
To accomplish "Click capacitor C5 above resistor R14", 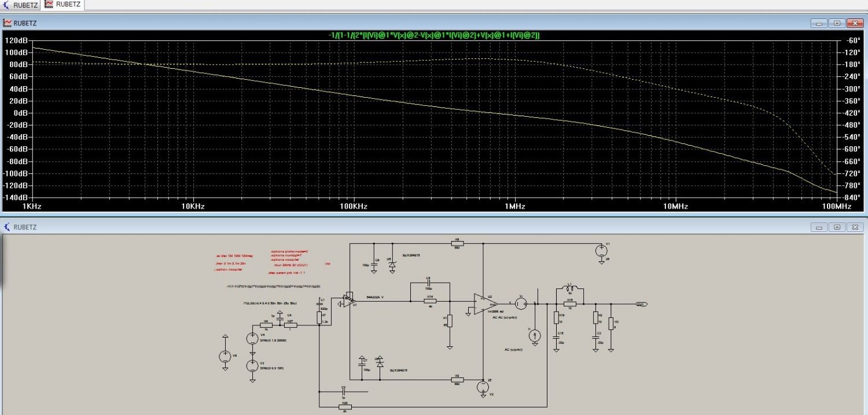I will pos(429,283).
